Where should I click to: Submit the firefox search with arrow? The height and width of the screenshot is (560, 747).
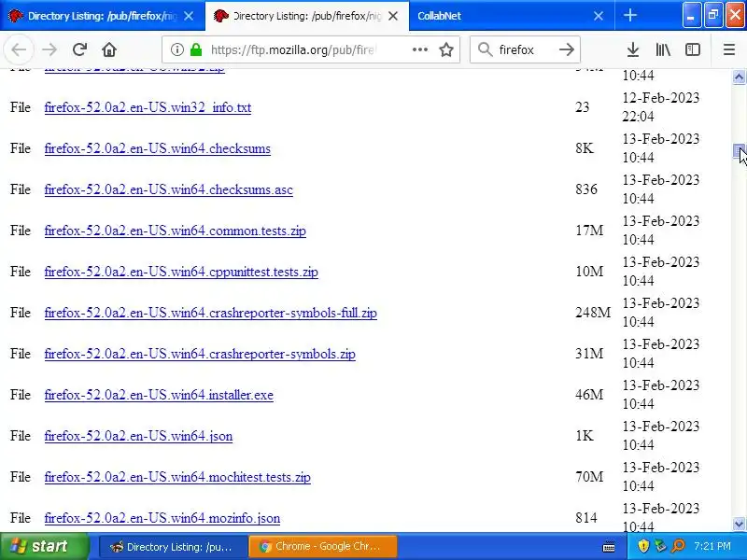(x=567, y=49)
